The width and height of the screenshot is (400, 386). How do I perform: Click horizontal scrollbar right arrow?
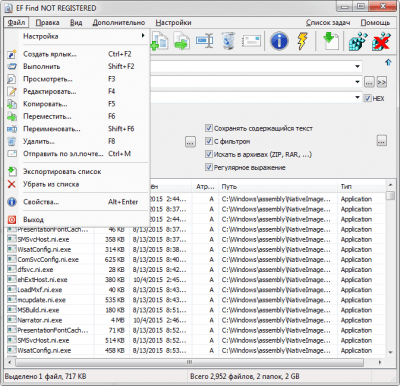coord(380,362)
